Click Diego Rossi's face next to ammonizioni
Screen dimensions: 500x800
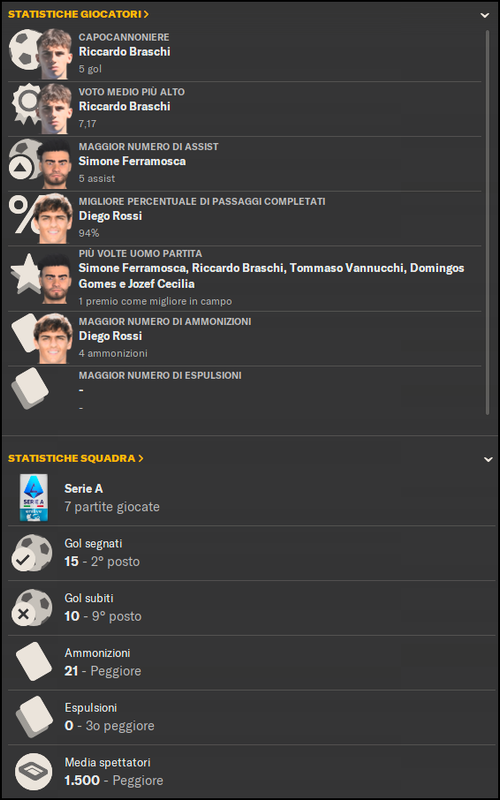click(x=53, y=339)
